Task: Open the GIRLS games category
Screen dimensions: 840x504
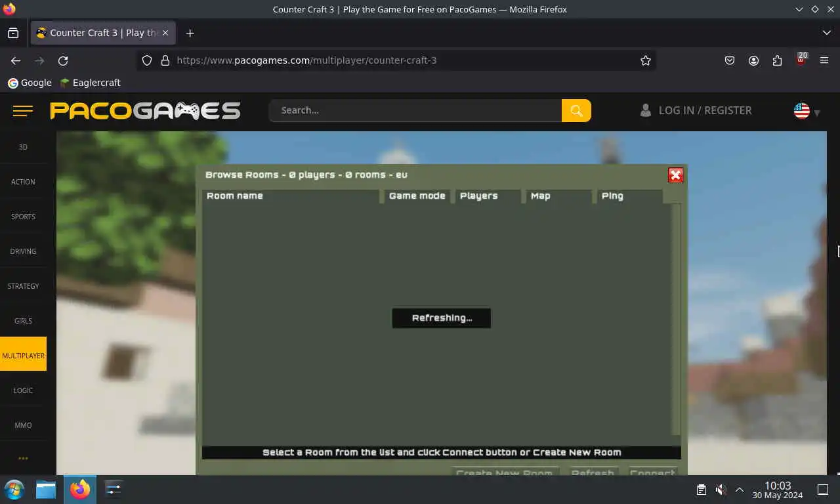Action: (23, 321)
